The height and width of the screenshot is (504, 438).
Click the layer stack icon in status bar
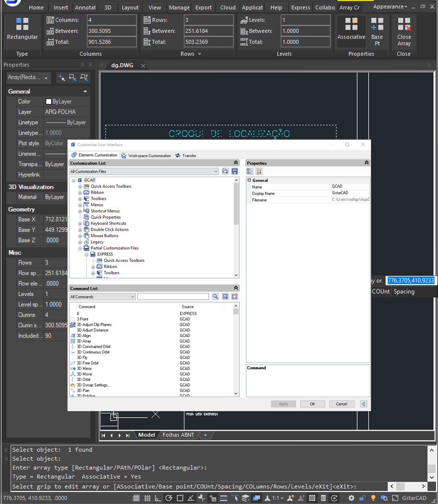[x=246, y=498]
